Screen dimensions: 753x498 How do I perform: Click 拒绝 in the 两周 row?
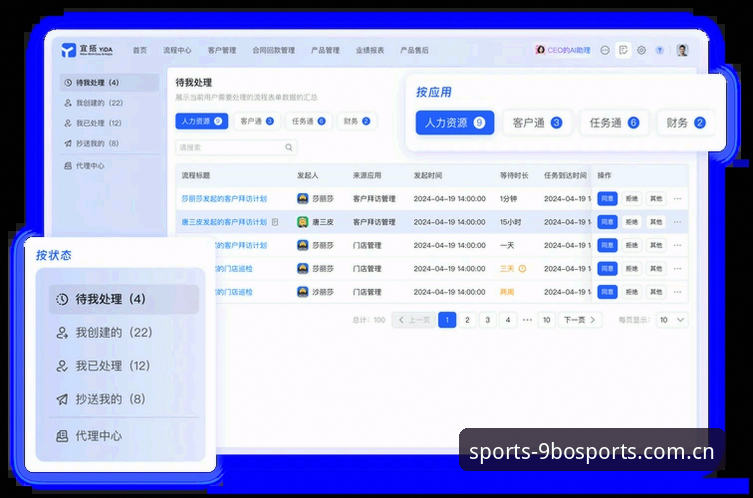coord(632,292)
